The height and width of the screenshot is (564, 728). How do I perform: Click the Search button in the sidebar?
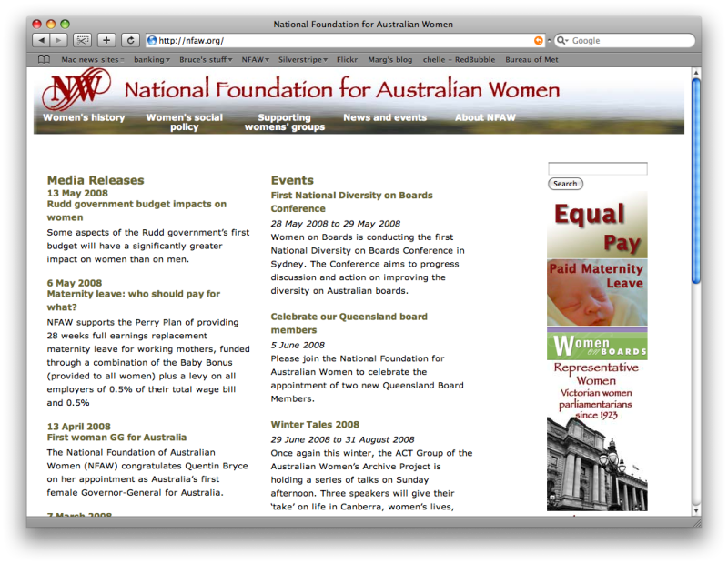pos(565,183)
